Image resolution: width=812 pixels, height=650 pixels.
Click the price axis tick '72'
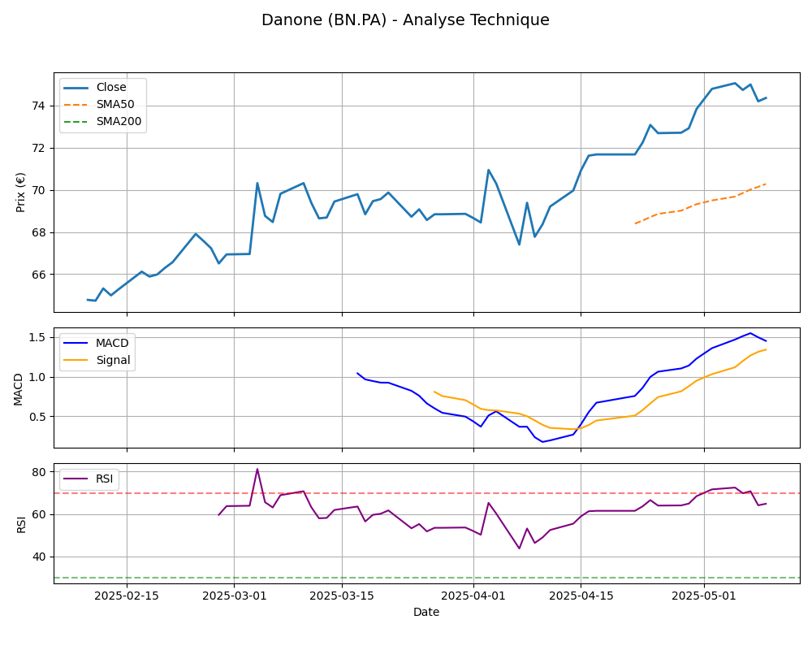(38, 148)
